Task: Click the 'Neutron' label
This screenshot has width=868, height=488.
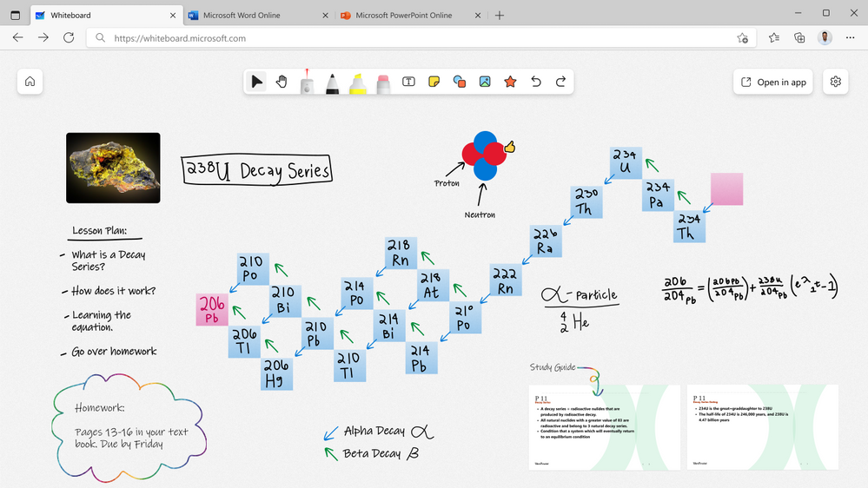Action: (480, 214)
